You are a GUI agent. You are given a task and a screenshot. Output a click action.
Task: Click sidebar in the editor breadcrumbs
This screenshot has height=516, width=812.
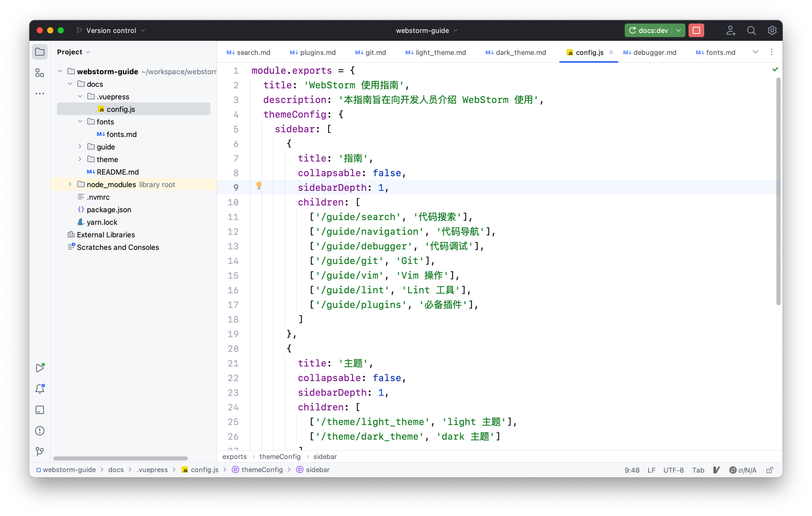pyautogui.click(x=325, y=456)
